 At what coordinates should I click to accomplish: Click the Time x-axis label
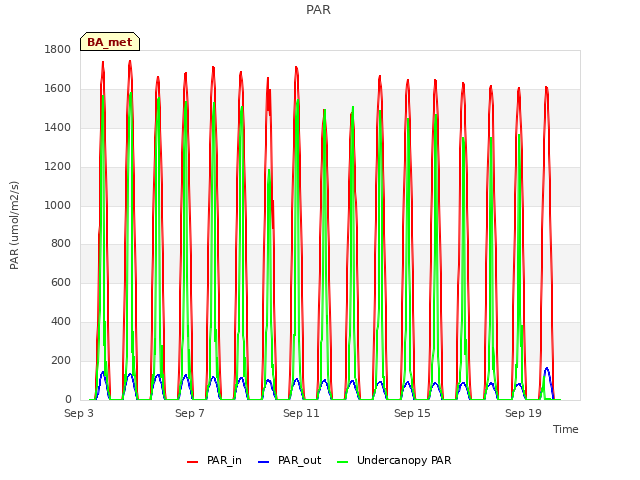click(566, 429)
